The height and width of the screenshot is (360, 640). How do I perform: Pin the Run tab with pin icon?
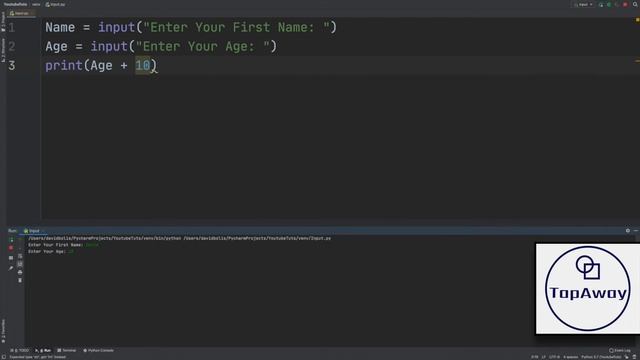click(11, 268)
